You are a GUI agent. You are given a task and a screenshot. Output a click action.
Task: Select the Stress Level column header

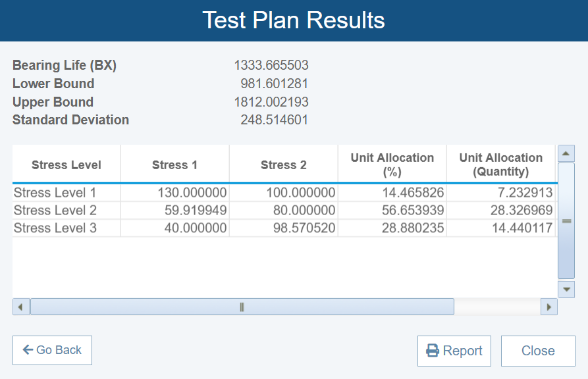(67, 164)
